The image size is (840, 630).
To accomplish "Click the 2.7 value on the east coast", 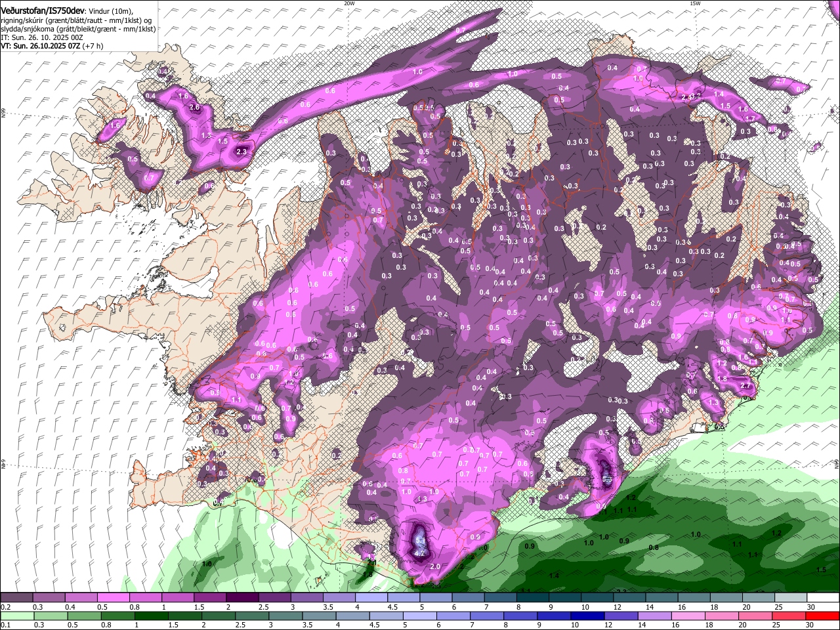I will (x=746, y=386).
